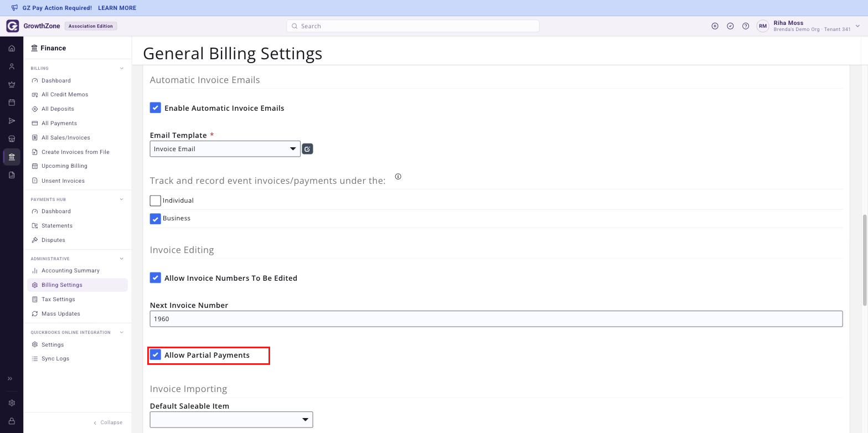Collapse the Finance sidebar
Screen dimensions: 868x433
pos(108,422)
